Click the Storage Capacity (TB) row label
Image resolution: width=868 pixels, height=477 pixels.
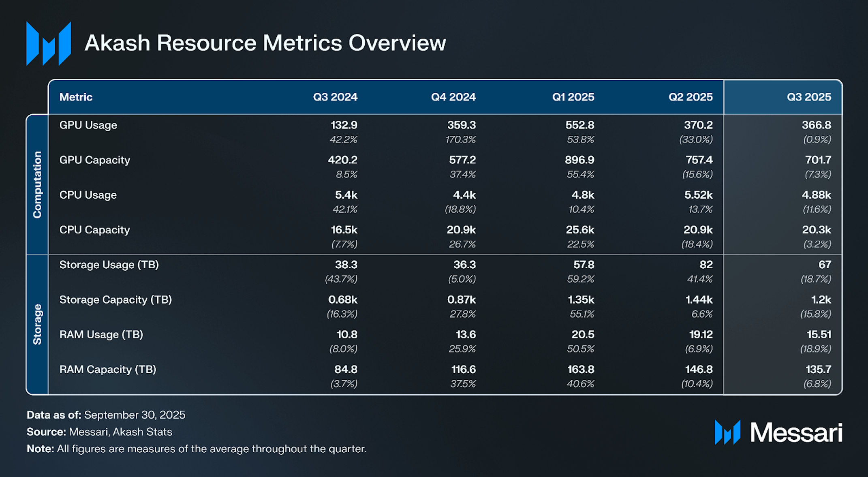pos(115,300)
